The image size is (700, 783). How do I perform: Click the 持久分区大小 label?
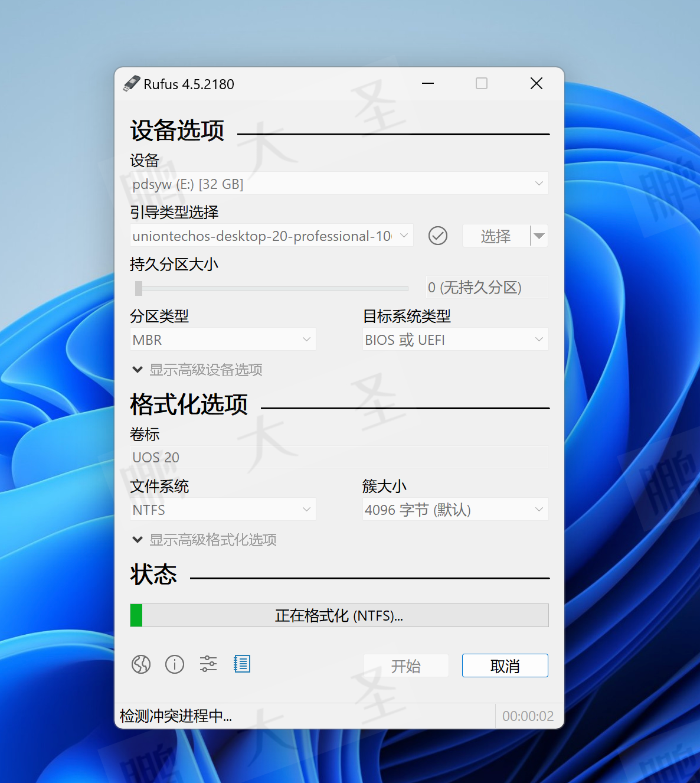click(x=174, y=264)
